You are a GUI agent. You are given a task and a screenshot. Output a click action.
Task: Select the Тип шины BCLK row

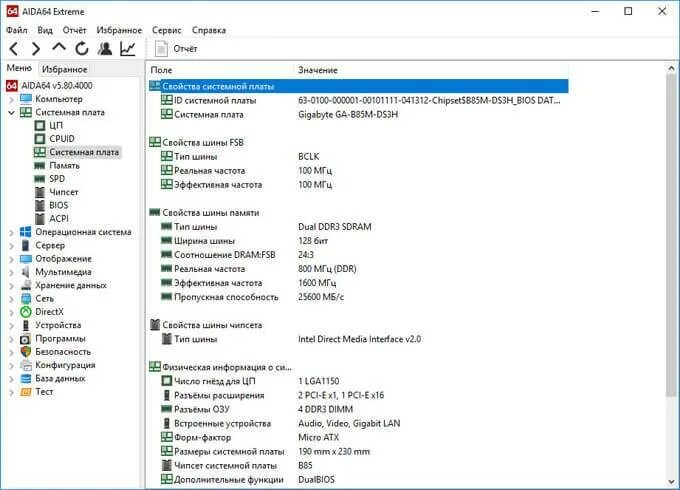tap(358, 157)
